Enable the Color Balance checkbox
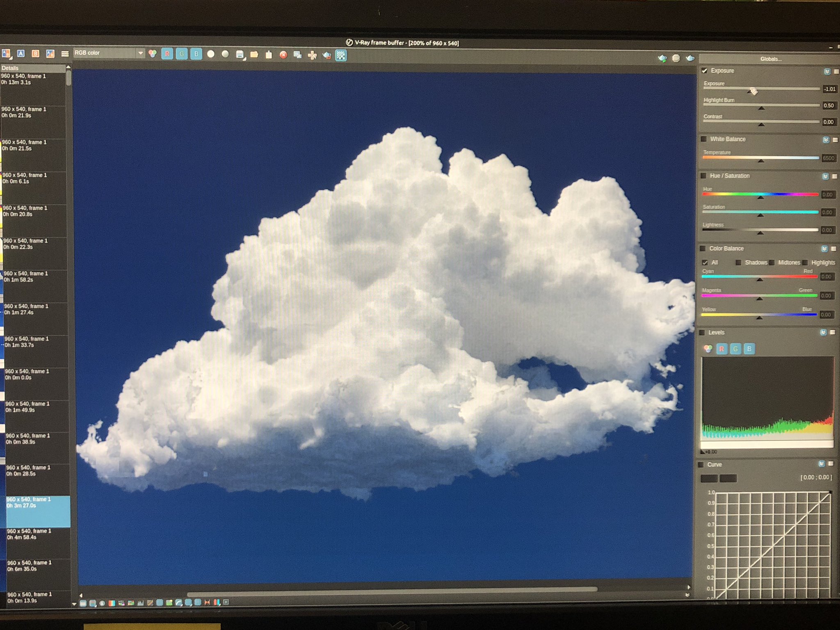 pos(703,249)
